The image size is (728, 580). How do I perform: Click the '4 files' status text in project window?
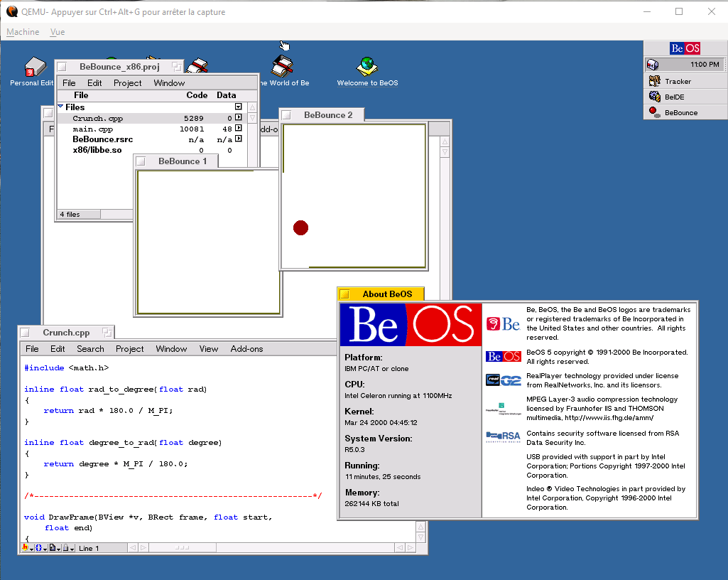click(x=70, y=214)
